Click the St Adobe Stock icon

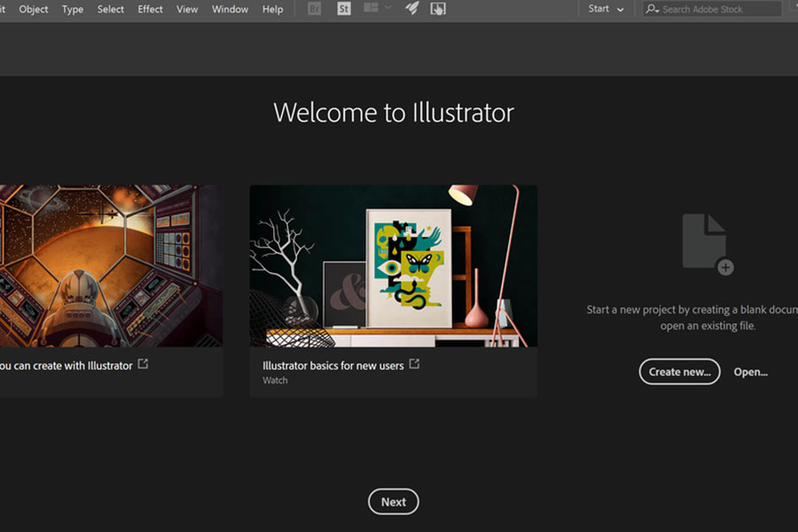(344, 9)
